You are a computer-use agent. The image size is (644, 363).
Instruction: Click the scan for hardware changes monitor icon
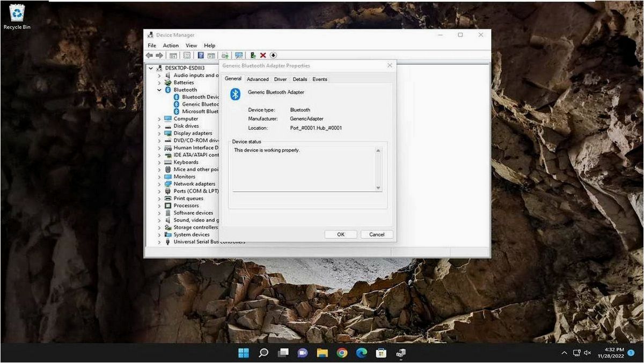(239, 55)
